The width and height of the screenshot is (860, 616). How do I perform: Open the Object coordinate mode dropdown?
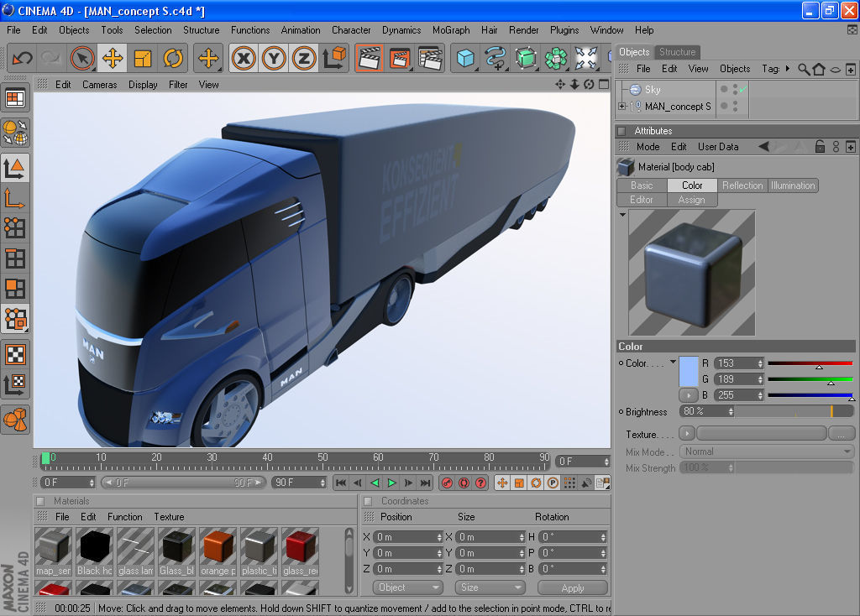407,587
